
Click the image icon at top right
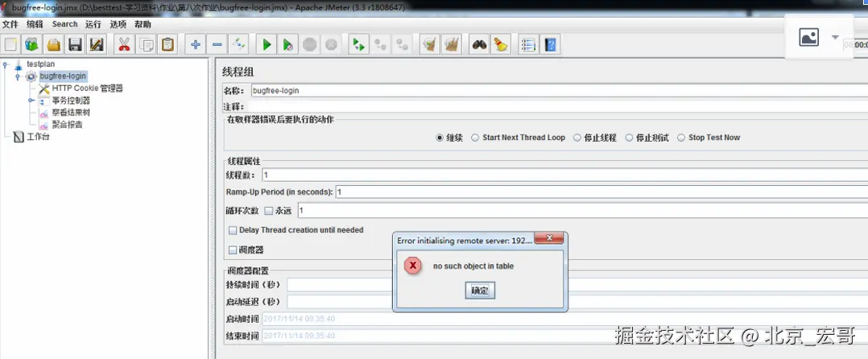tap(808, 37)
